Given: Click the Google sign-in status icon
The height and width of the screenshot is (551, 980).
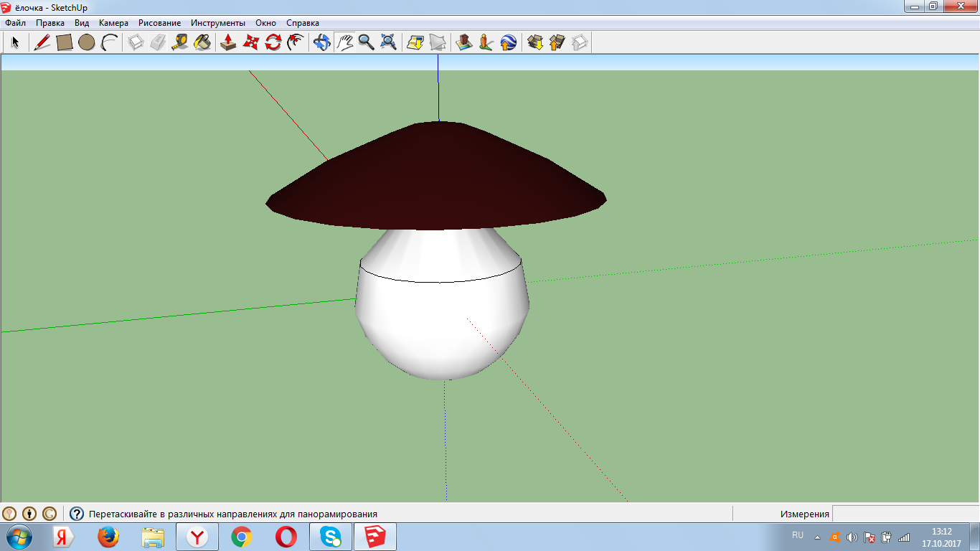Looking at the screenshot, I should 50,514.
